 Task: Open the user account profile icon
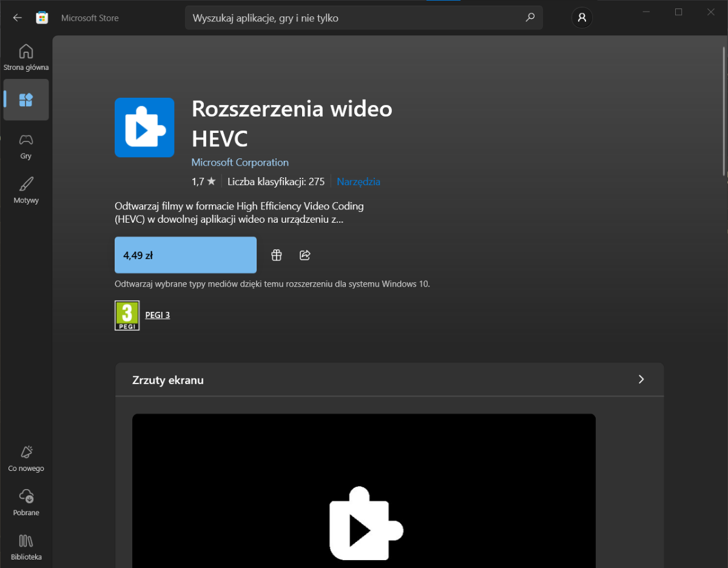[x=582, y=18]
